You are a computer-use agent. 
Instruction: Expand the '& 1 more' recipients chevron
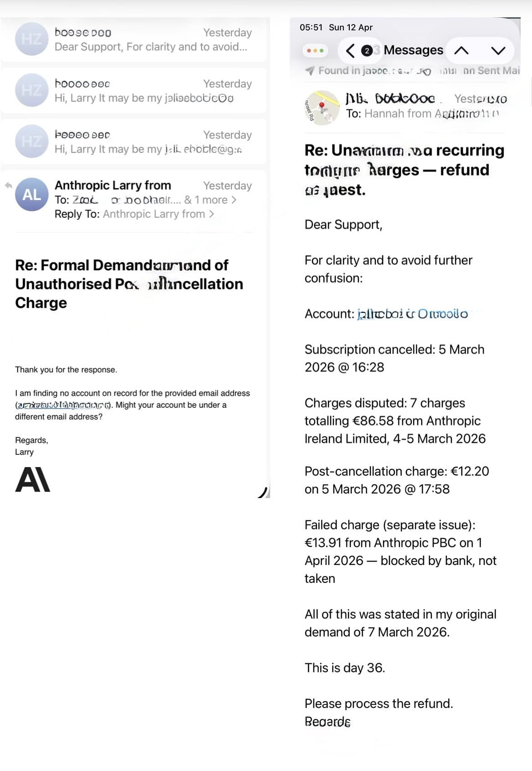[x=234, y=200]
